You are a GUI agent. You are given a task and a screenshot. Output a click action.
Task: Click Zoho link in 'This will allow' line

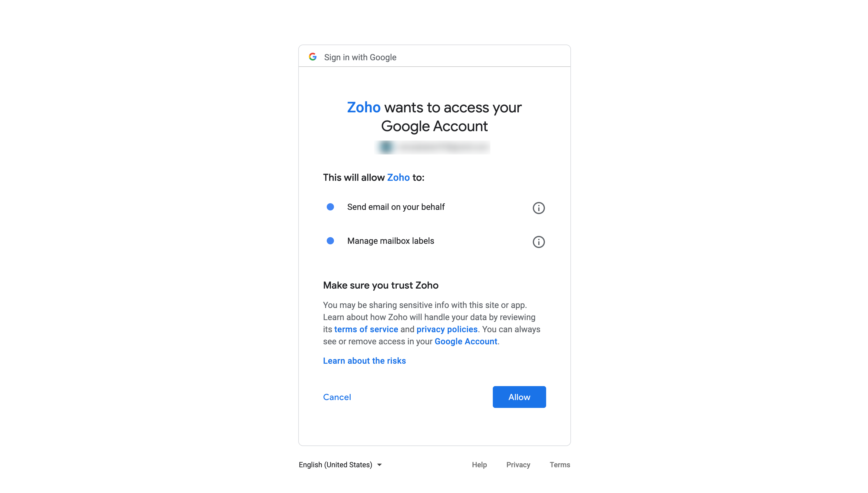point(399,178)
